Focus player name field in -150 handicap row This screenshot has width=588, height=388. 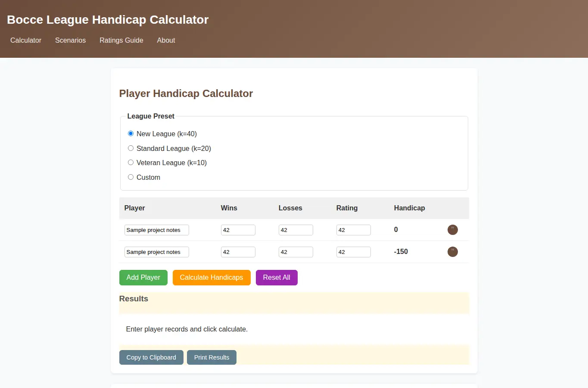click(x=157, y=252)
